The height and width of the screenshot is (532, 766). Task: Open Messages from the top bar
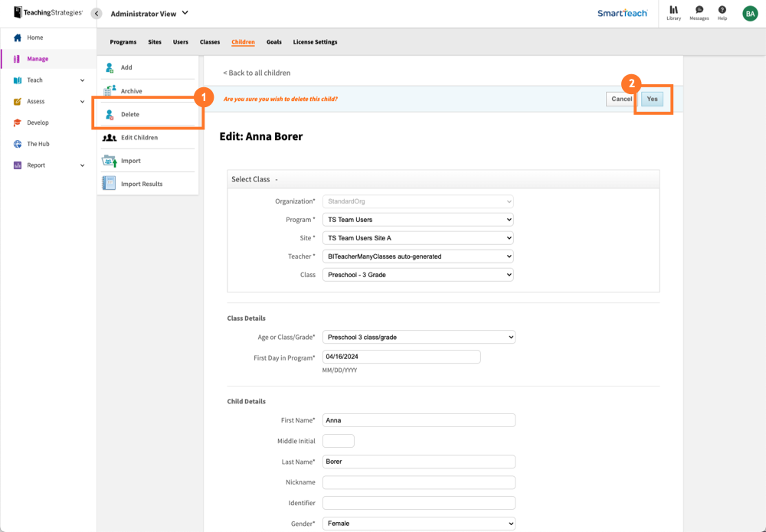pos(699,13)
